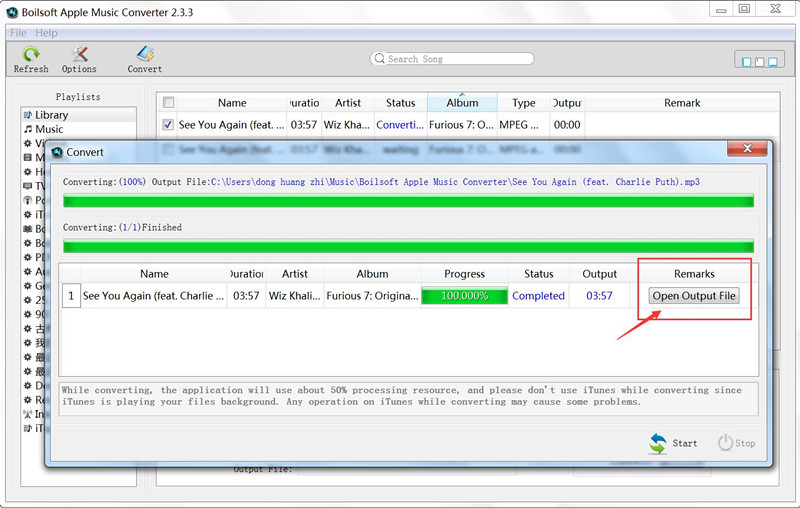The image size is (800, 508).
Task: Sort main list by Status column
Action: tap(401, 103)
